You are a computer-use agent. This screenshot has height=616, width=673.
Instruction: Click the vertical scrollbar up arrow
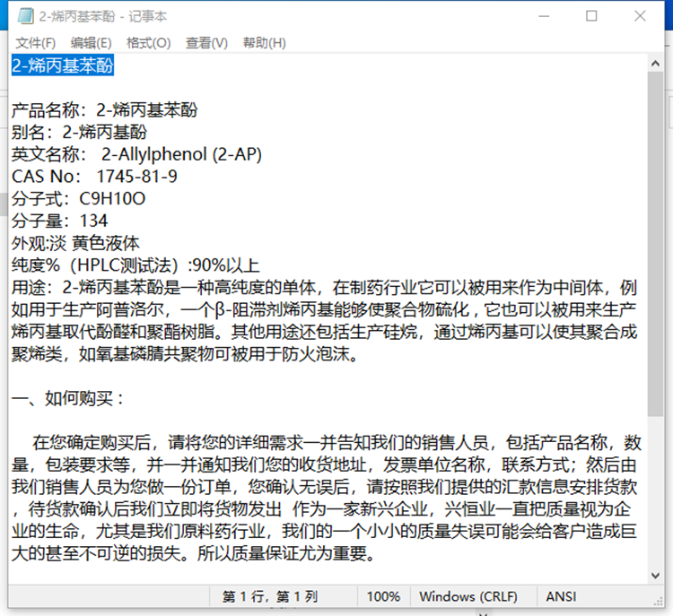(656, 63)
